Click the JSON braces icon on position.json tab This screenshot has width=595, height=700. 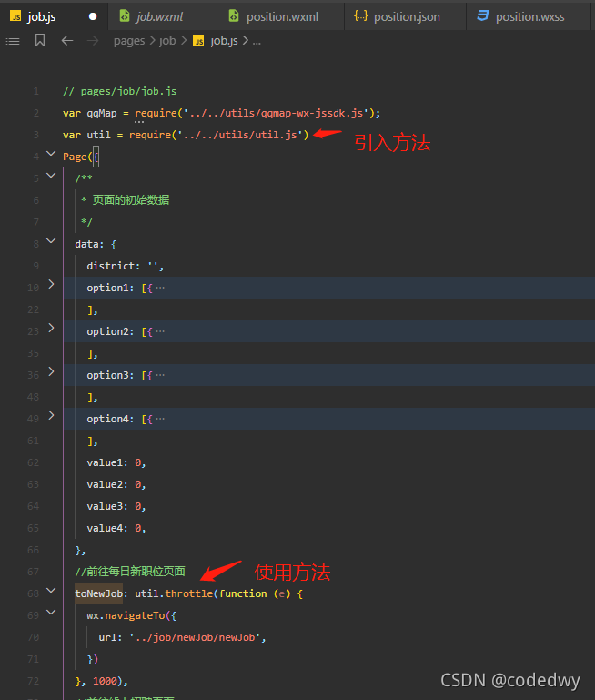coord(361,16)
